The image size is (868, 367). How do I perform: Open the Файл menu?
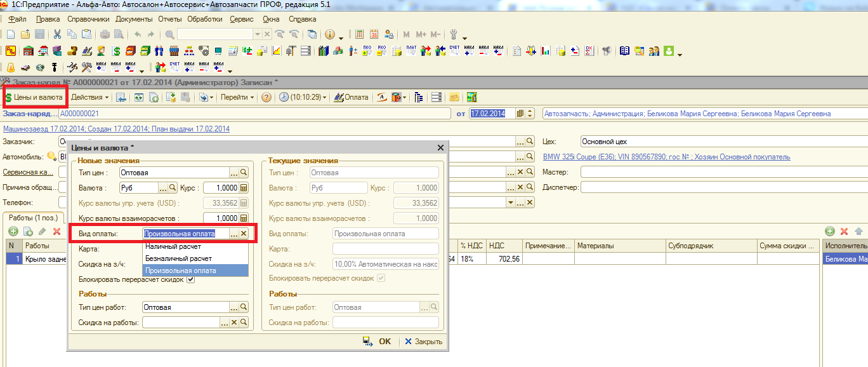[x=17, y=19]
